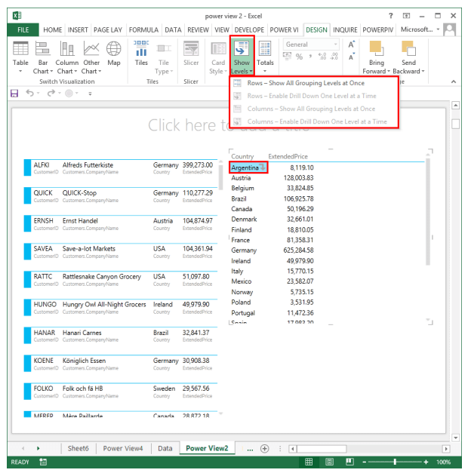
Task: Select the Germany row in country table
Action: (272, 250)
